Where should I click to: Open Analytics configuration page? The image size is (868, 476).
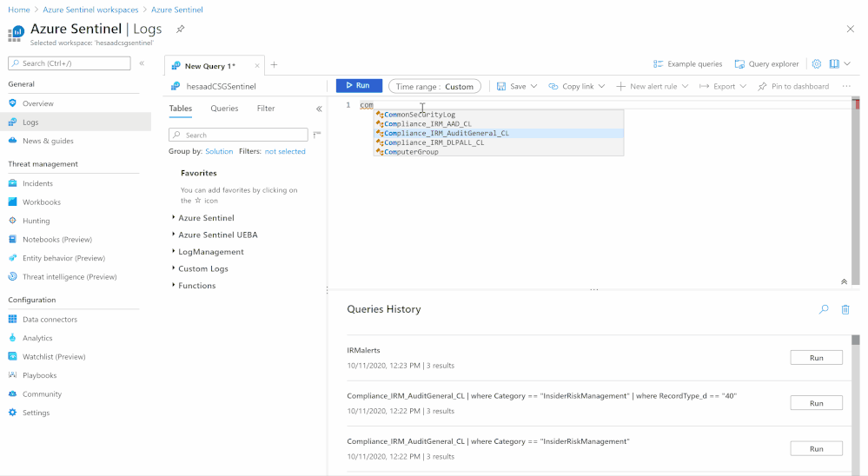point(37,338)
